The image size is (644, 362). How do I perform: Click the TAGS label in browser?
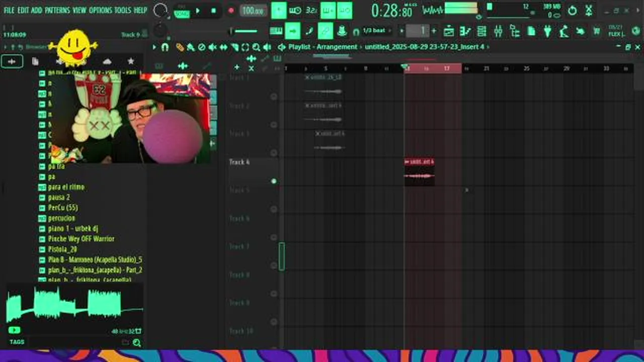(x=17, y=342)
